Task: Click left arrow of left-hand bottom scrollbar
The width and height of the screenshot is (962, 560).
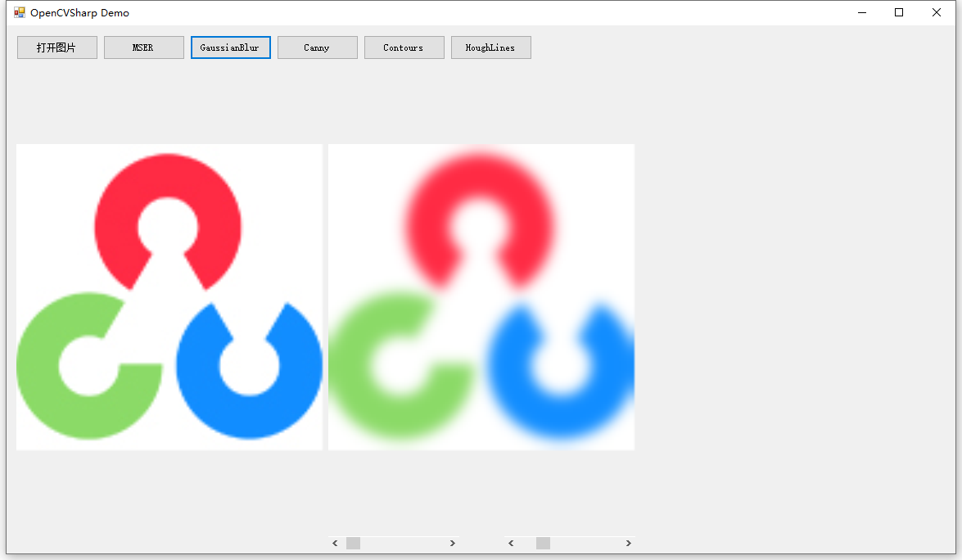Action: (335, 543)
